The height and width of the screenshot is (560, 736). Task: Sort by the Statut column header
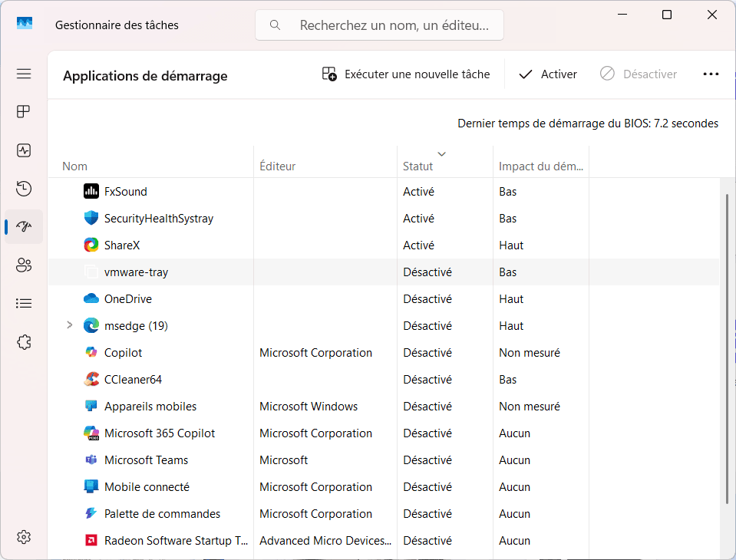(x=418, y=166)
